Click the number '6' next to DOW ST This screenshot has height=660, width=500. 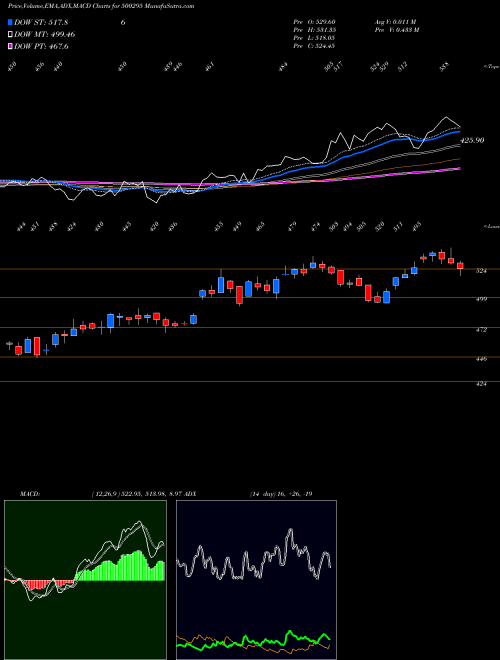123,22
